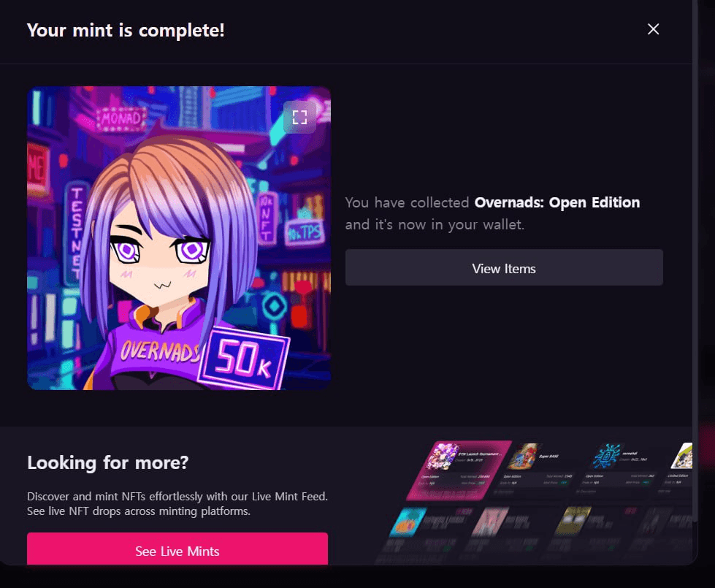Close the mint complete dialog
The width and height of the screenshot is (715, 588).
coord(653,29)
